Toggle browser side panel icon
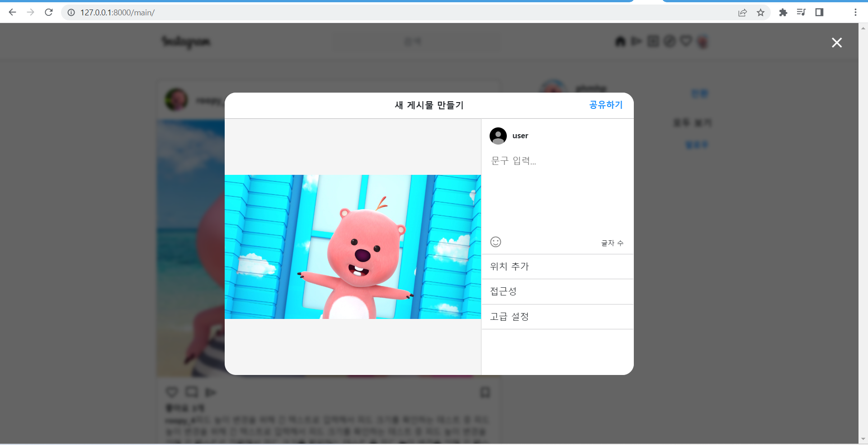The width and height of the screenshot is (868, 445). pos(819,12)
